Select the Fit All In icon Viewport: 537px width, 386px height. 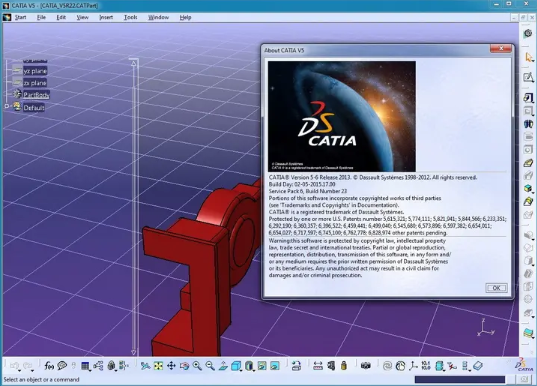158,366
